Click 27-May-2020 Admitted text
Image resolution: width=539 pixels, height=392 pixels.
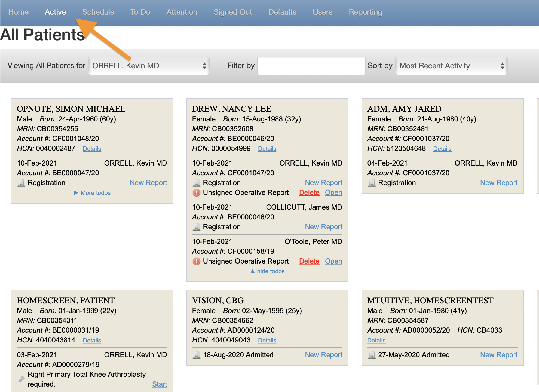tap(414, 355)
